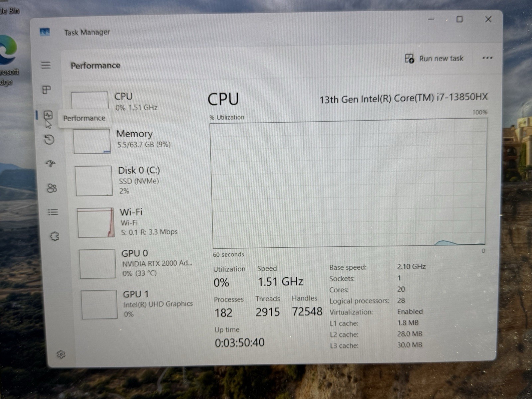Click the 60 seconds graph label
The width and height of the screenshot is (532, 399).
[x=228, y=254]
